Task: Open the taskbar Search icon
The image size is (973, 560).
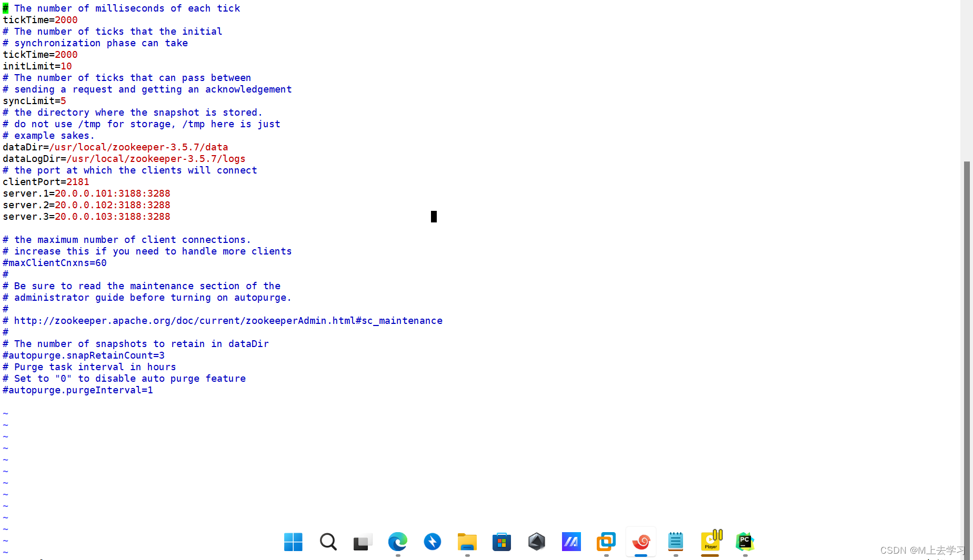Action: (328, 542)
